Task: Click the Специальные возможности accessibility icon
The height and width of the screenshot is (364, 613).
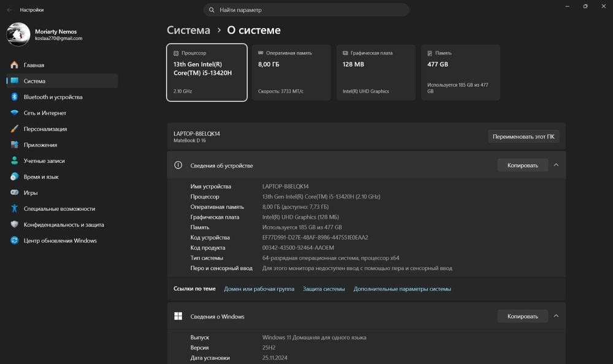Action: 15,208
